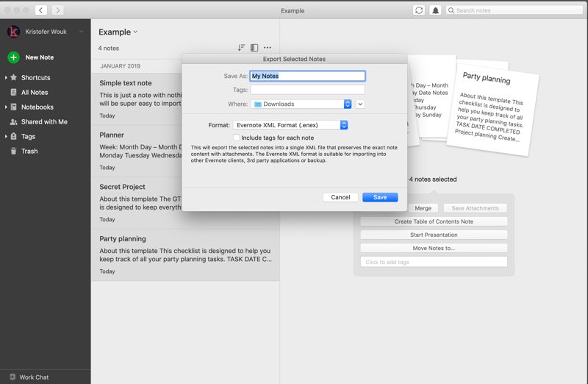Click the Trash bin icon
This screenshot has width=588, height=384.
[13, 151]
